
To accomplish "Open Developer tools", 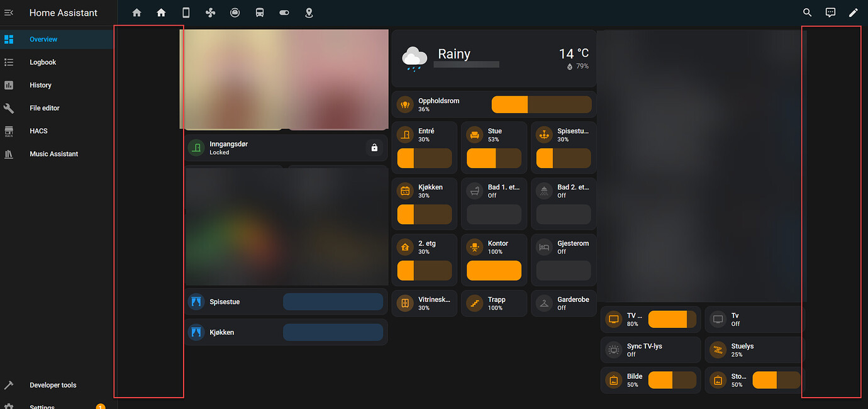I will (53, 384).
